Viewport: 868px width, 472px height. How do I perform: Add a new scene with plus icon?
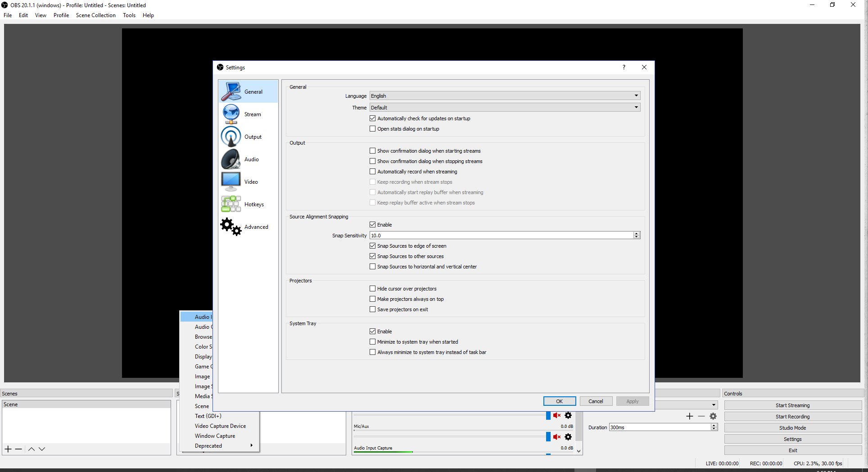[x=8, y=449]
